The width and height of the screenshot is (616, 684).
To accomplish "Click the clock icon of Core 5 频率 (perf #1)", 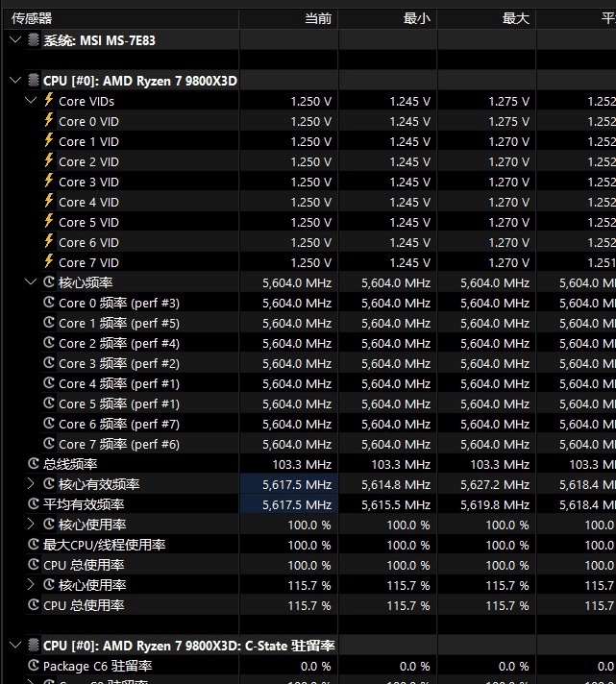I will click(49, 403).
